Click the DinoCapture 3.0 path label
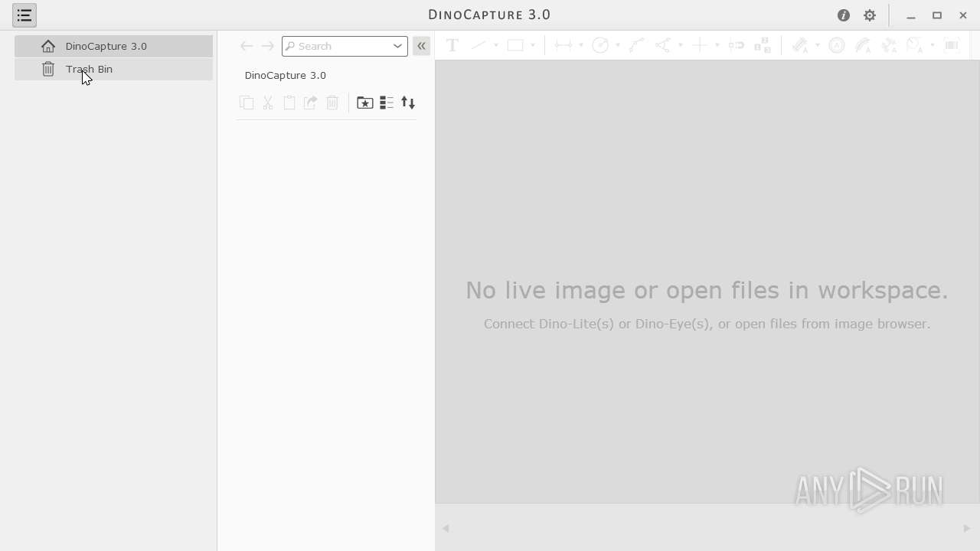The image size is (980, 551). pyautogui.click(x=286, y=75)
